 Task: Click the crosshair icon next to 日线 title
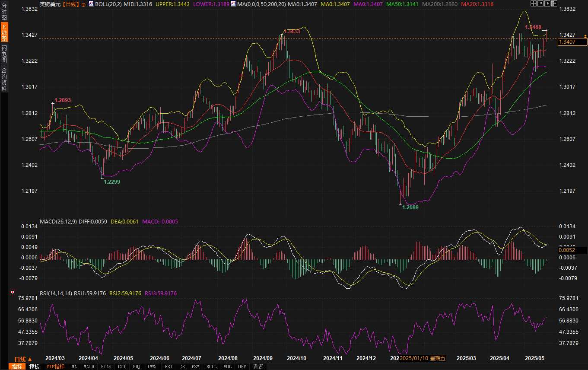[83, 4]
